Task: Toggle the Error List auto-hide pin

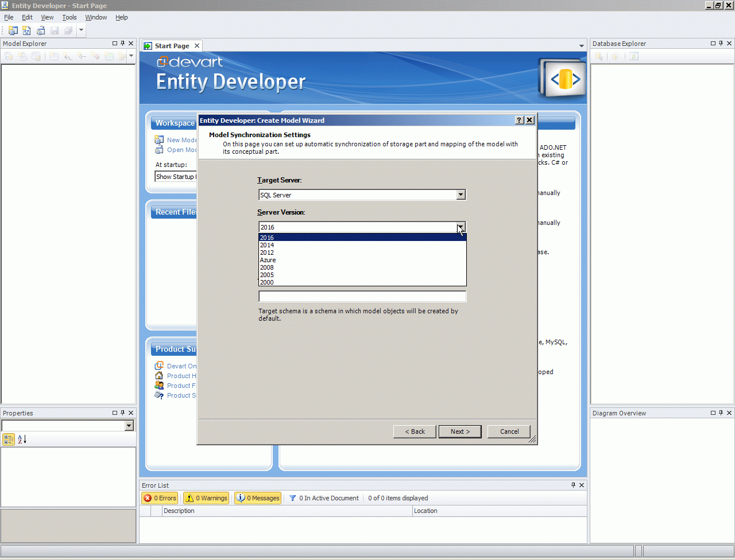Action: (573, 485)
